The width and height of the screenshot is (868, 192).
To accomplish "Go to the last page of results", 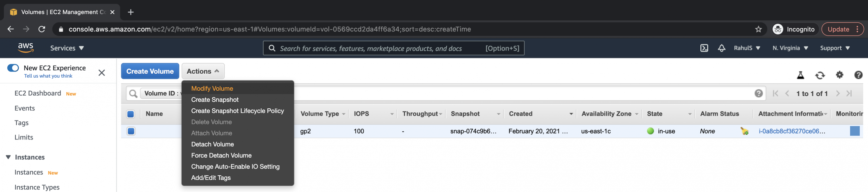I will point(849,93).
